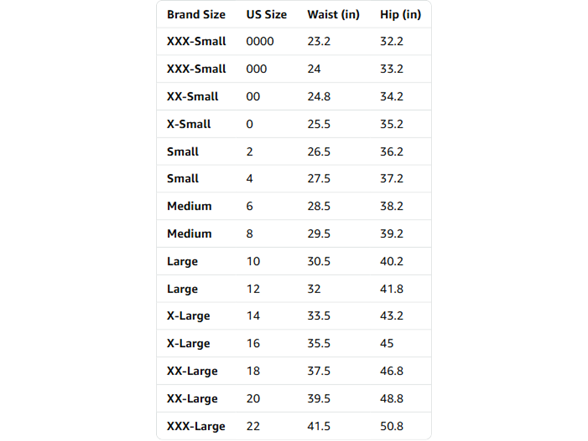Click the XX-Small brand size cell
The height and width of the screenshot is (441, 588).
(x=192, y=97)
